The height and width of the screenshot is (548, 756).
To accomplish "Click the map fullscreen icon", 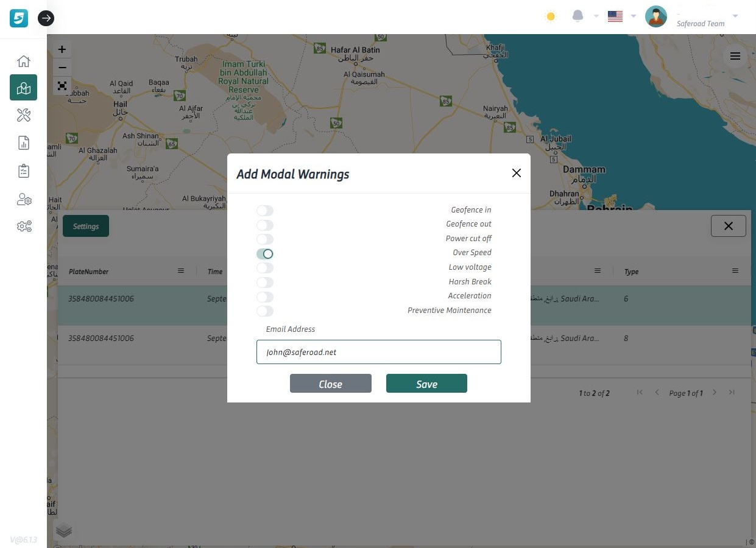I will click(62, 86).
